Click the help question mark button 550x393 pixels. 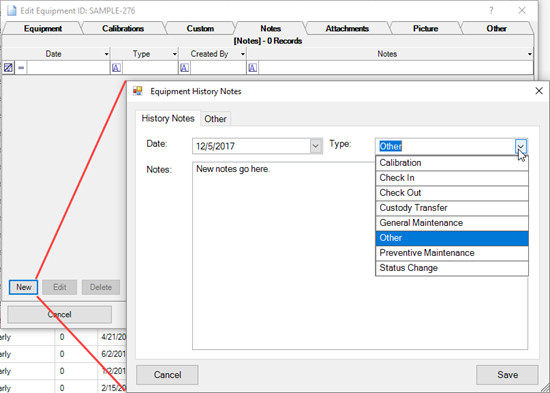pos(491,11)
